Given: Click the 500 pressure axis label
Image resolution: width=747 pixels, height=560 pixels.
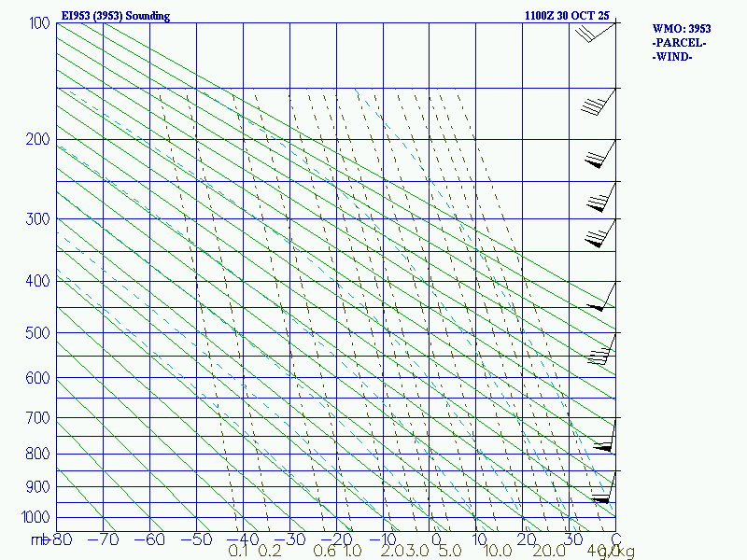Looking at the screenshot, I should (x=37, y=333).
